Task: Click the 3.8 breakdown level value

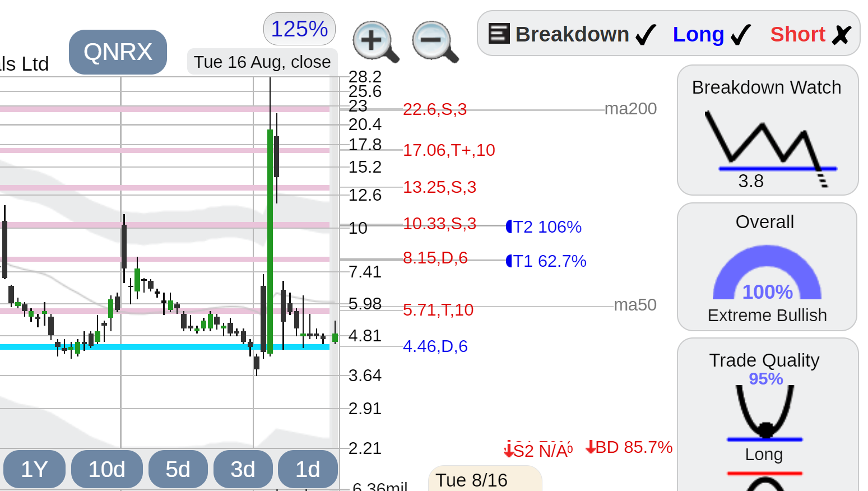Action: [751, 181]
